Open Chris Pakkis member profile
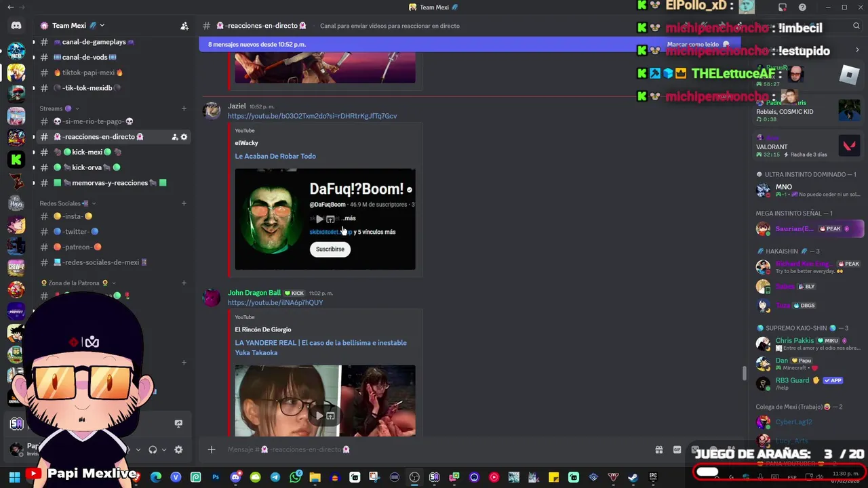 [809, 344]
